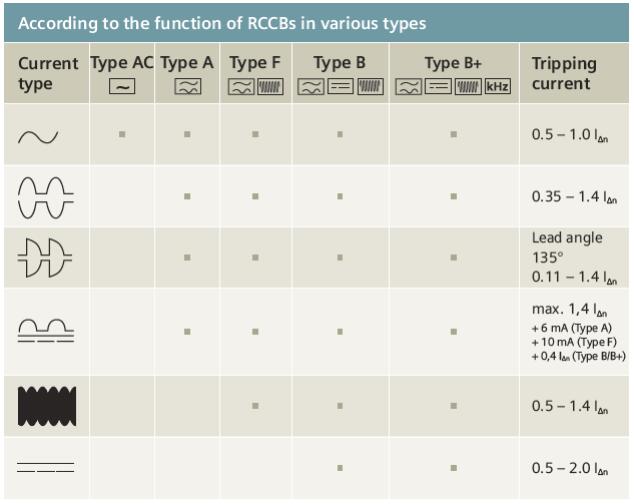Click the Tripping current column header
The width and height of the screenshot is (634, 504).
[x=564, y=73]
